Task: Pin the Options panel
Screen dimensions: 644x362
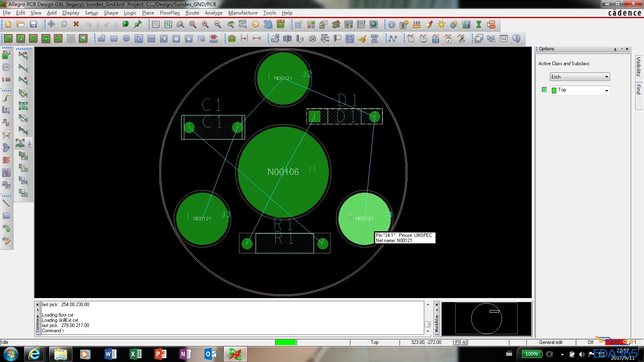Action: [x=615, y=49]
